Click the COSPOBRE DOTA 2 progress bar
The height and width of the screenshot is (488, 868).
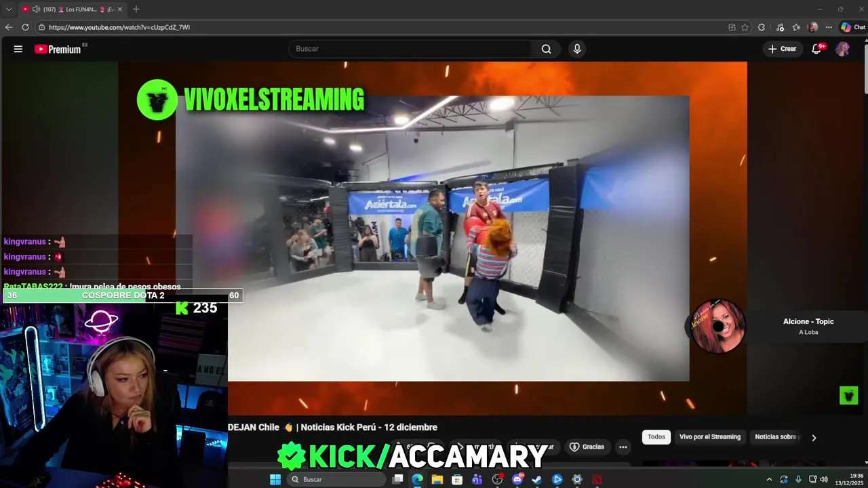(123, 296)
